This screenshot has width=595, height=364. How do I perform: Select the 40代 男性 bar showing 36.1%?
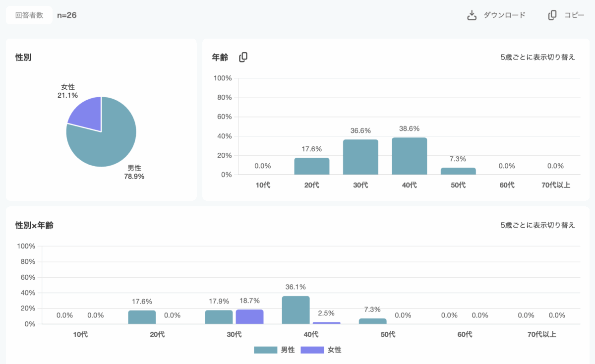(296, 310)
